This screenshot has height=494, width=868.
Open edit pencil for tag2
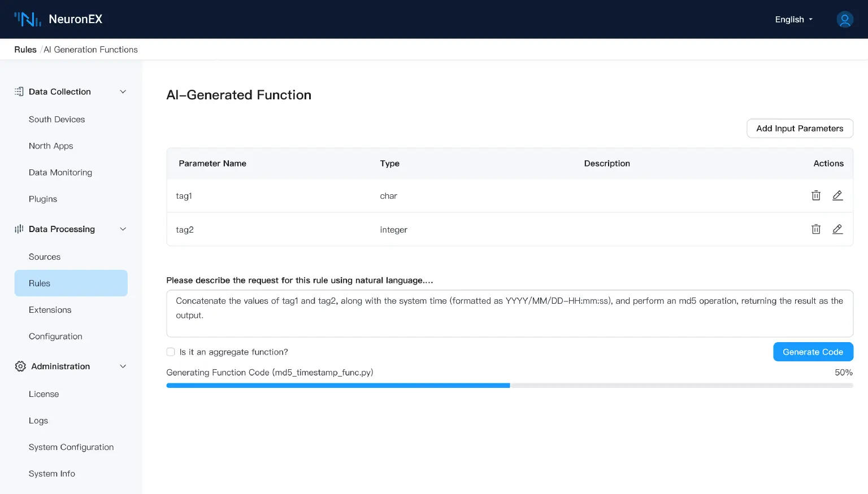point(837,229)
